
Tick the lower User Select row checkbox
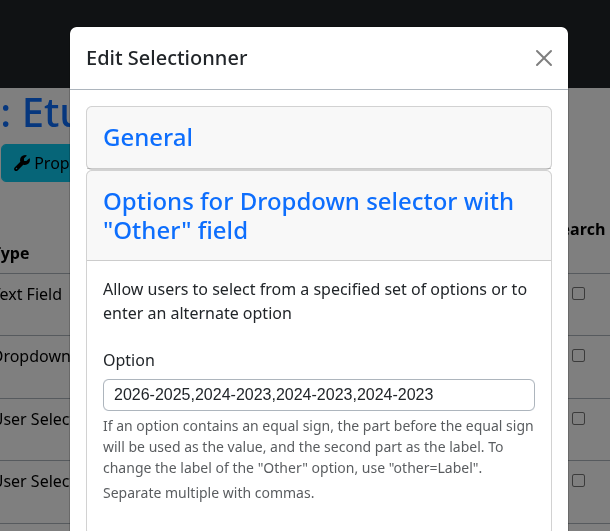(x=578, y=481)
